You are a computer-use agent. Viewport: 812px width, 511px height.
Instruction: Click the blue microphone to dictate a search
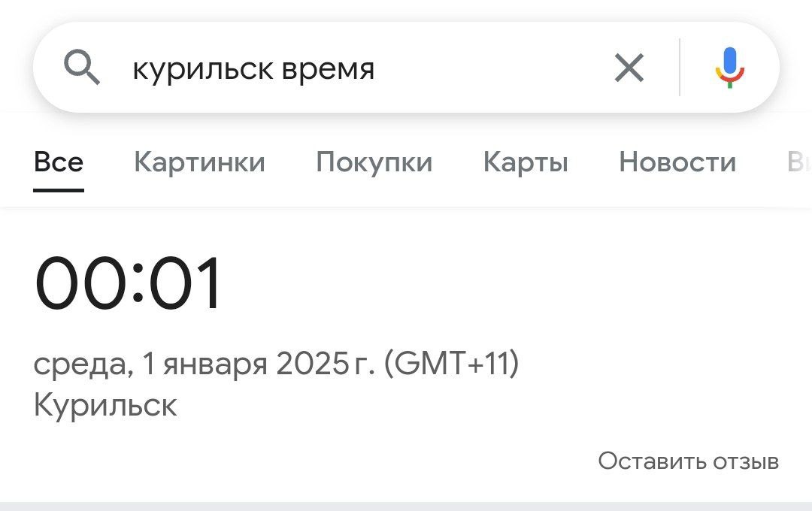click(x=728, y=68)
